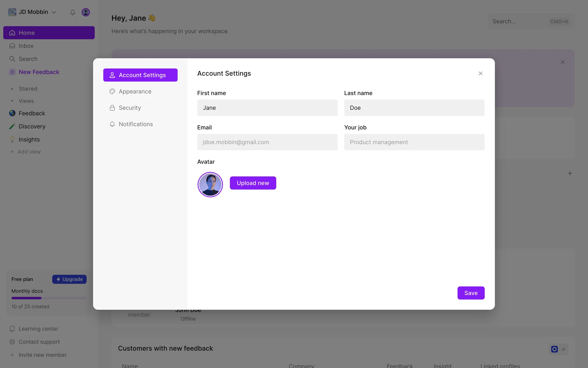The image size is (588, 368).
Task: Click the Your job input field
Action: click(414, 142)
